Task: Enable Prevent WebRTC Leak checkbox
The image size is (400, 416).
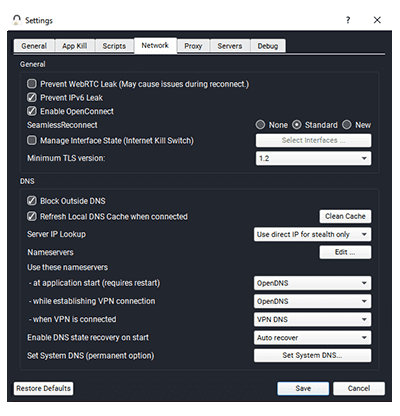Action: click(32, 84)
